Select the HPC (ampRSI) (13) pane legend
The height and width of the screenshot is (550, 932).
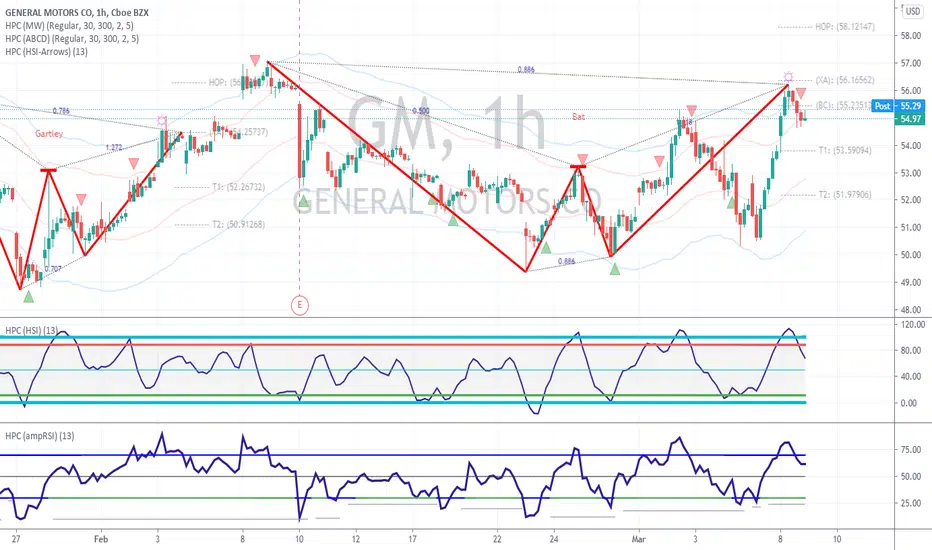point(40,436)
